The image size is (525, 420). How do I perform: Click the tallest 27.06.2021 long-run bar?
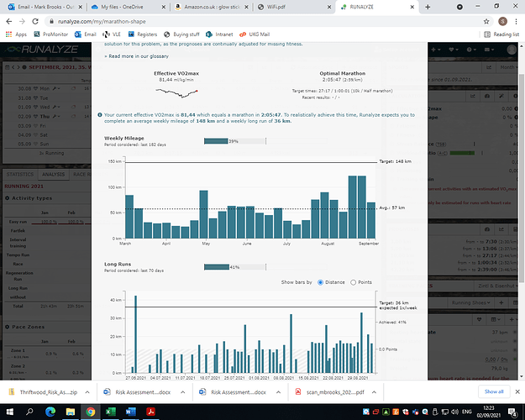click(x=135, y=334)
